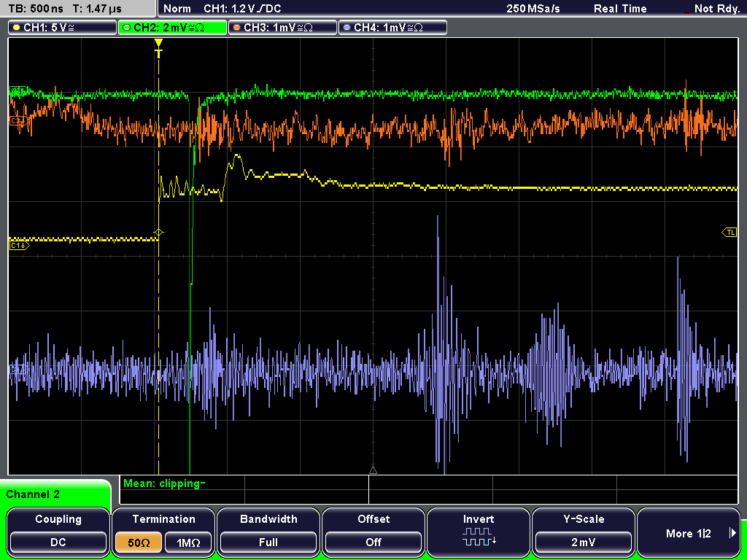Viewport: 747px width, 560px height.
Task: Toggle the Invert waveform button
Action: click(x=479, y=532)
